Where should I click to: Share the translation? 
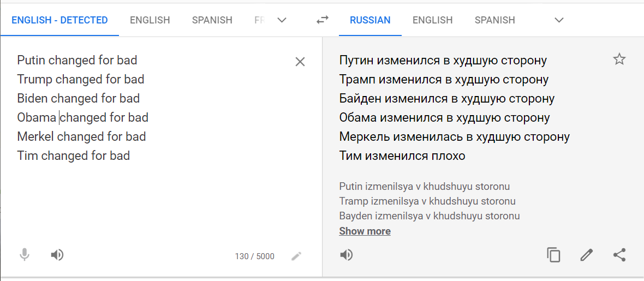(x=619, y=255)
